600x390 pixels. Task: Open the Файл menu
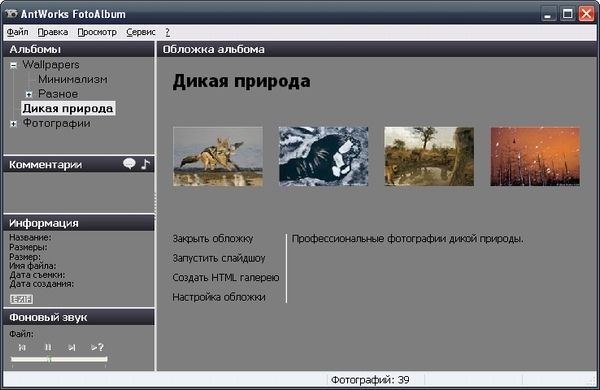pyautogui.click(x=18, y=32)
